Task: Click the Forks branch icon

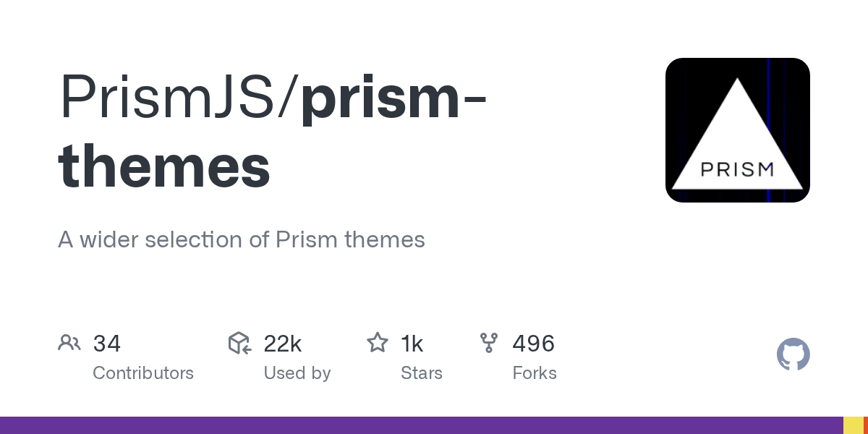Action: 489,343
